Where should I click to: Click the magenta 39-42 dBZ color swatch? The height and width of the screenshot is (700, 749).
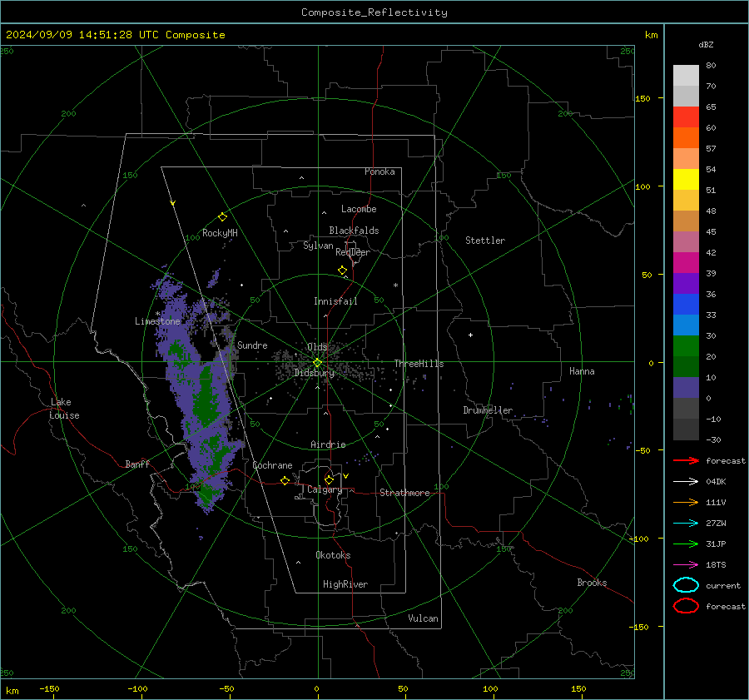[686, 262]
